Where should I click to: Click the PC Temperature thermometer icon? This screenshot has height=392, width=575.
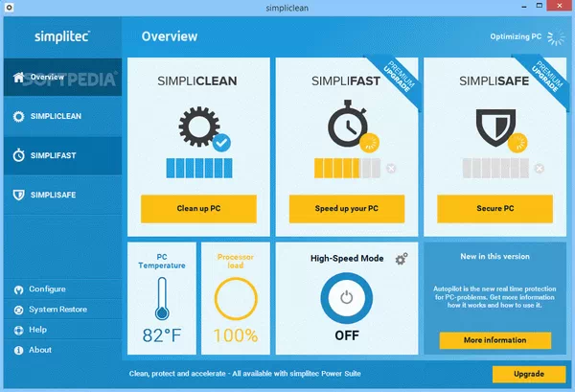pos(162,299)
